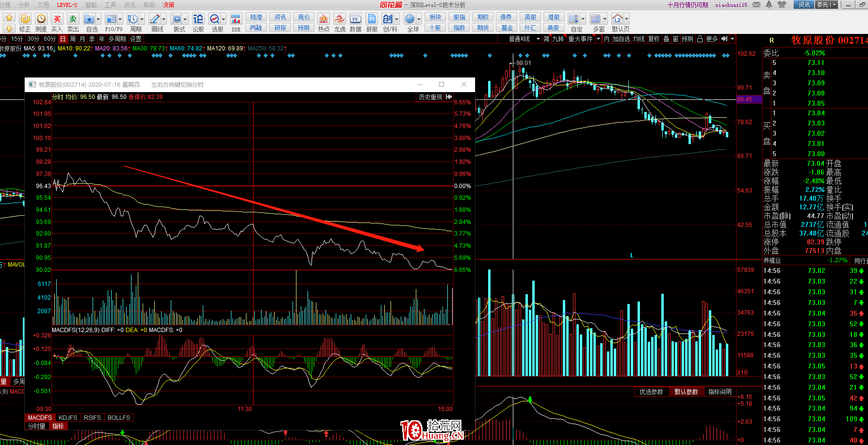The image size is (868, 445).
Task: Toggle 均线 moving average display
Action: (639, 39)
